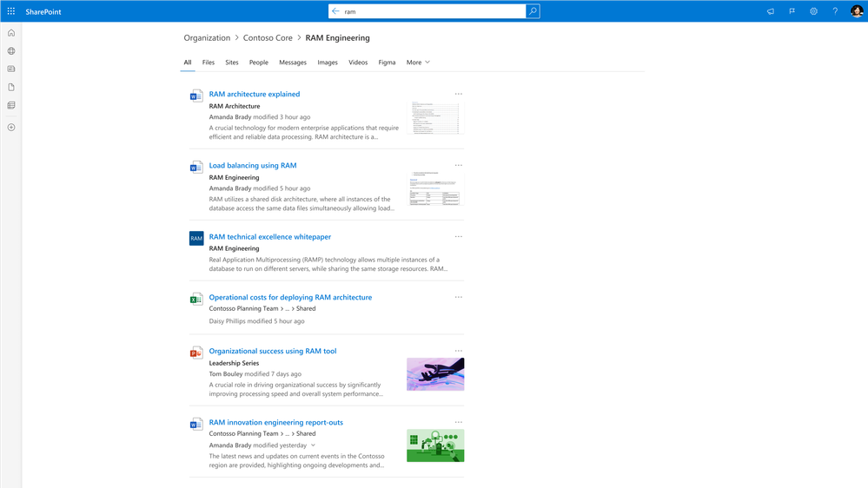Switch to the Messages tab
The width and height of the screenshot is (868, 488).
(293, 63)
